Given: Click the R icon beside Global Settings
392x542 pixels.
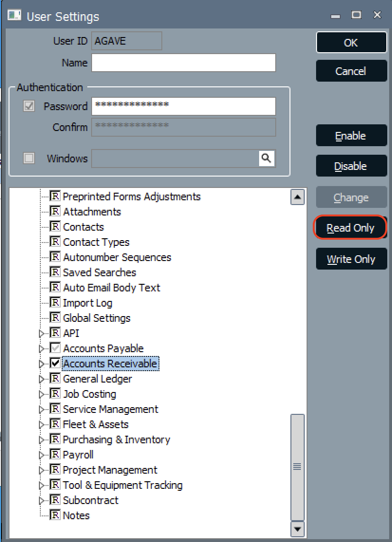Looking at the screenshot, I should [55, 318].
